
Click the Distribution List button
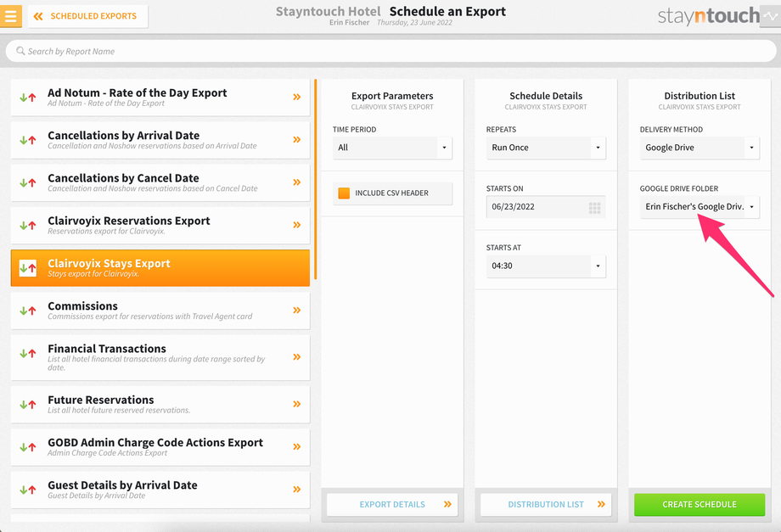coord(546,505)
